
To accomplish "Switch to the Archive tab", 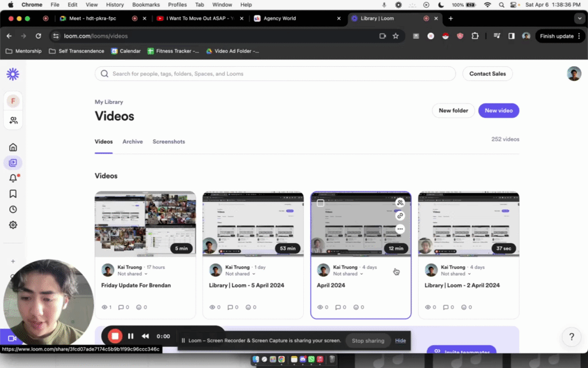I will pyautogui.click(x=133, y=141).
